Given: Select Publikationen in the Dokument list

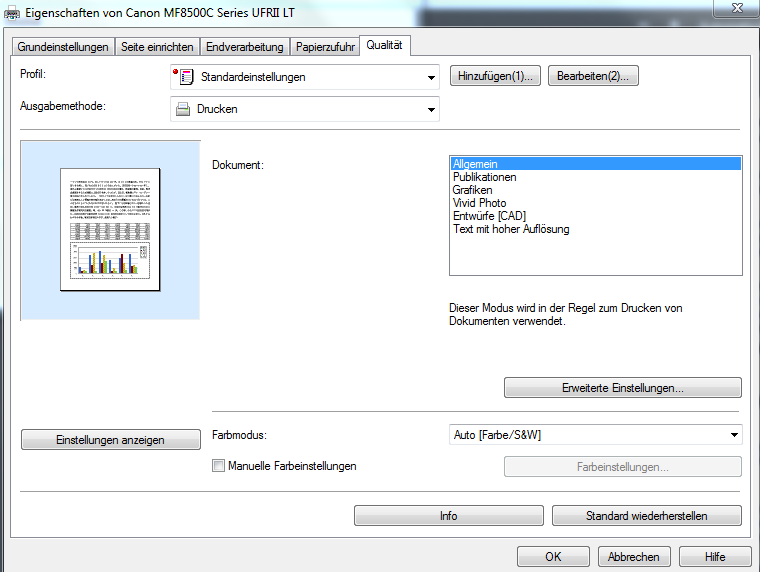Looking at the screenshot, I should [x=596, y=177].
